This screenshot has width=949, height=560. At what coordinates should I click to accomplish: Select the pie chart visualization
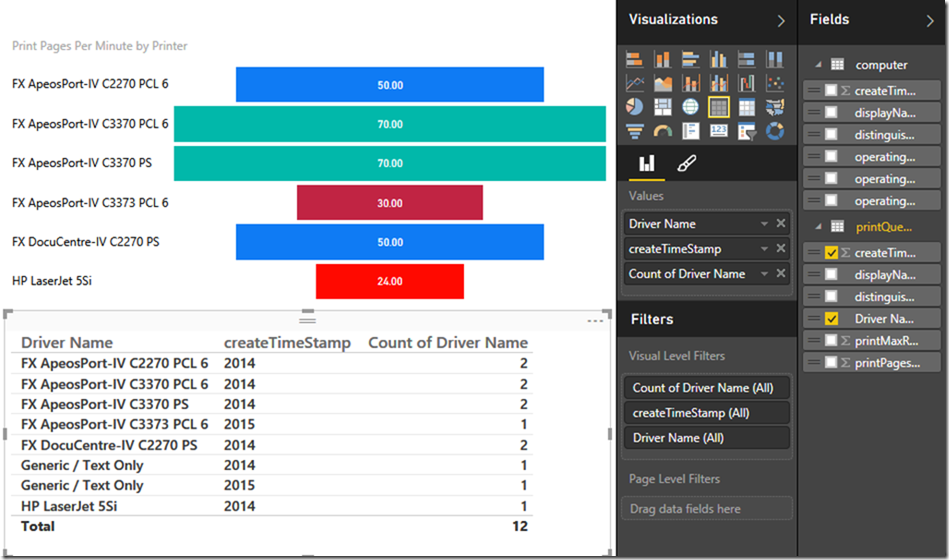(634, 107)
